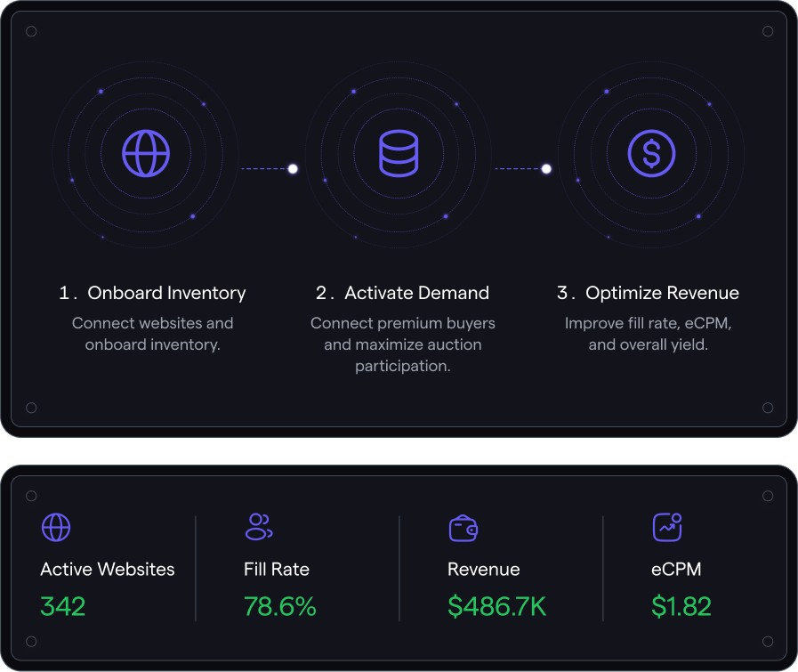Viewport: 798px width, 672px height.
Task: Click the 'Fill Rate' label
Action: point(277,569)
